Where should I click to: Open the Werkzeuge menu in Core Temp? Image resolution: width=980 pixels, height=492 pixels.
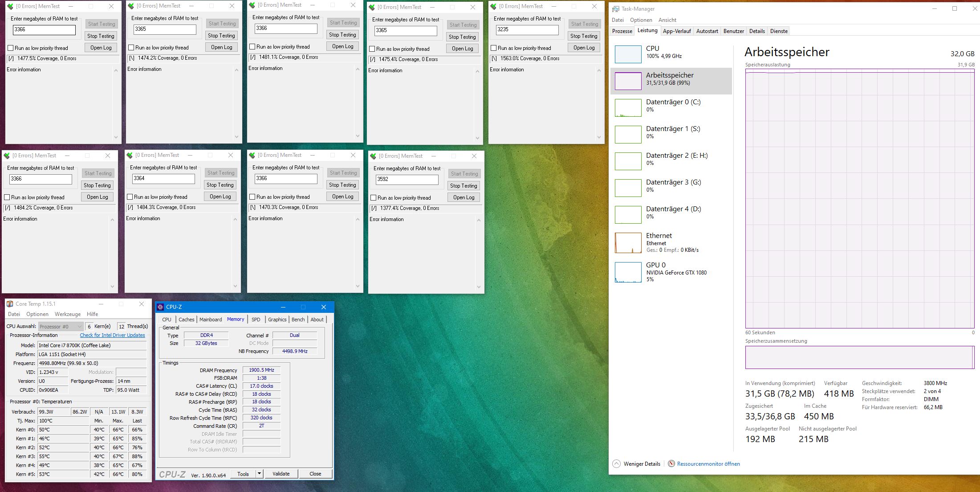point(68,314)
